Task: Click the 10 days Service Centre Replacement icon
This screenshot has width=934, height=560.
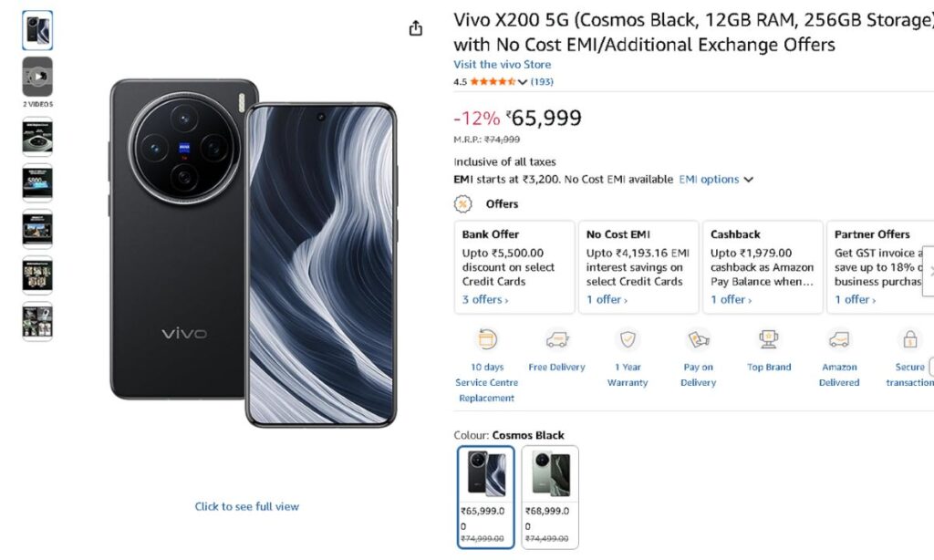Action: pos(487,340)
